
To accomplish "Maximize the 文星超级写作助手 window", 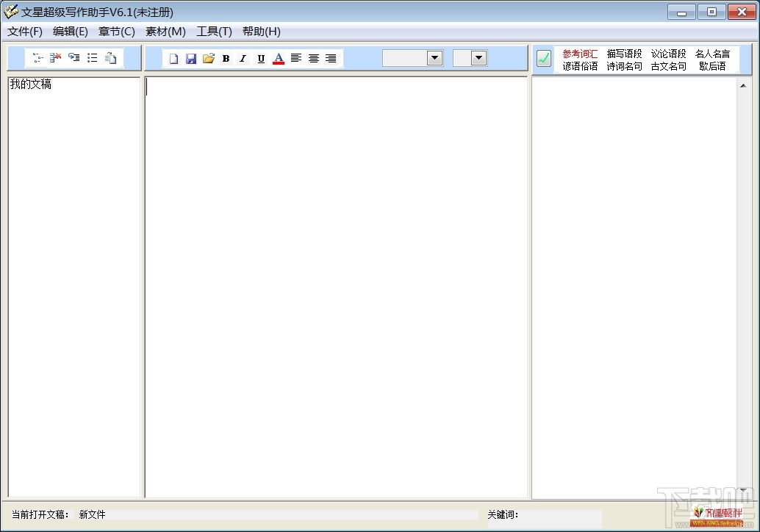I will pyautogui.click(x=711, y=12).
